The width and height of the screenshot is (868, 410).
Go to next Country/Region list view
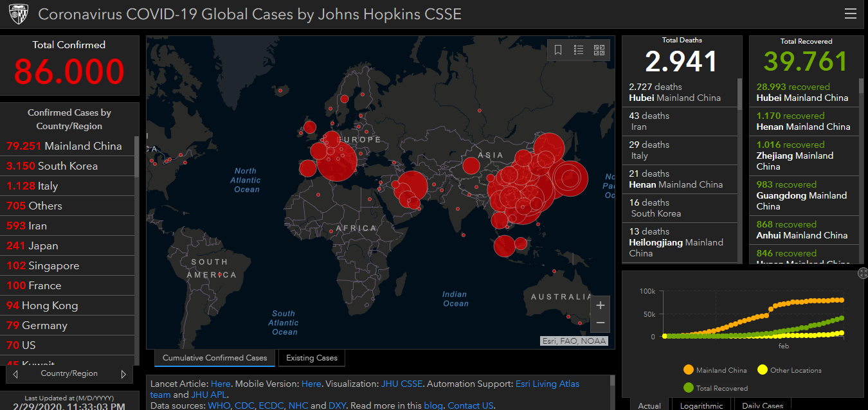tap(123, 374)
